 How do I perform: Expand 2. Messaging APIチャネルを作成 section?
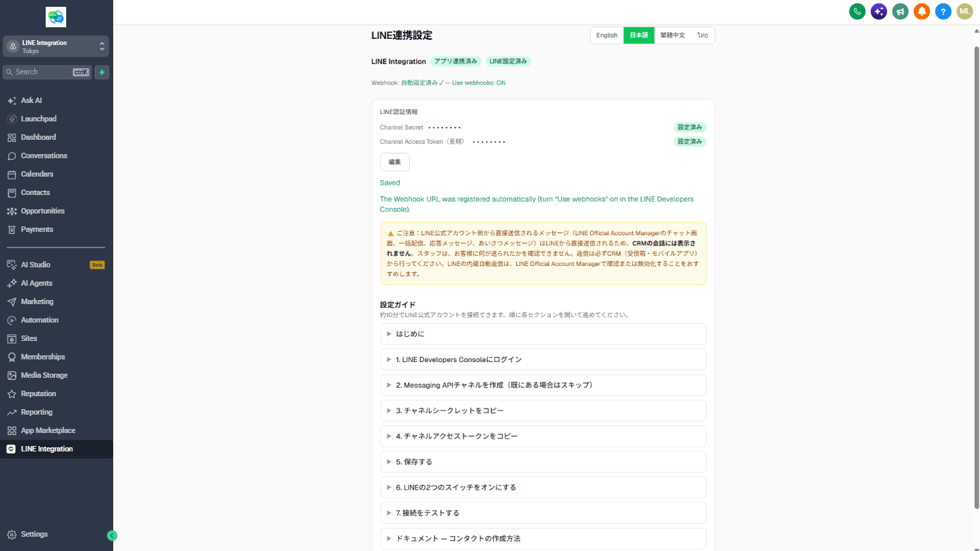[543, 385]
